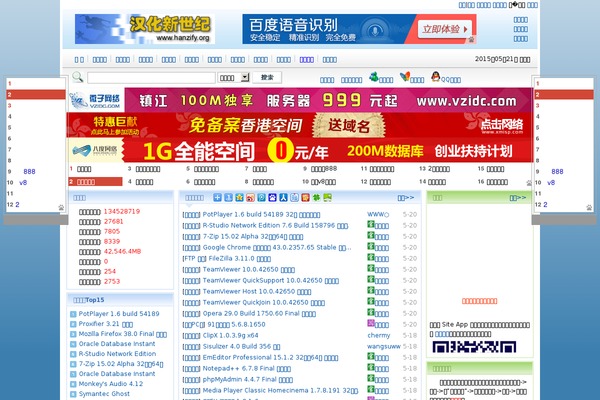Click the red Sina Weibo share icon
Image resolution: width=600 pixels, height=400 pixels.
[251, 198]
